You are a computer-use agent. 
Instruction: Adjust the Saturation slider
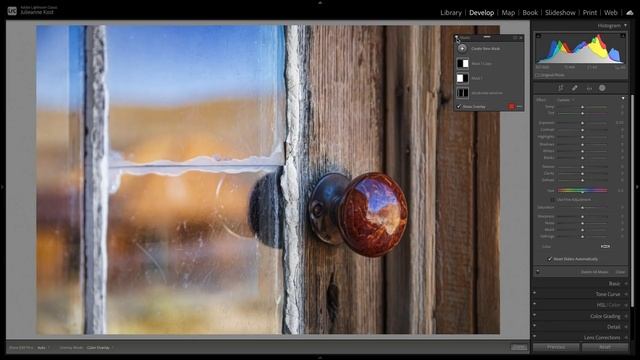pyautogui.click(x=582, y=208)
